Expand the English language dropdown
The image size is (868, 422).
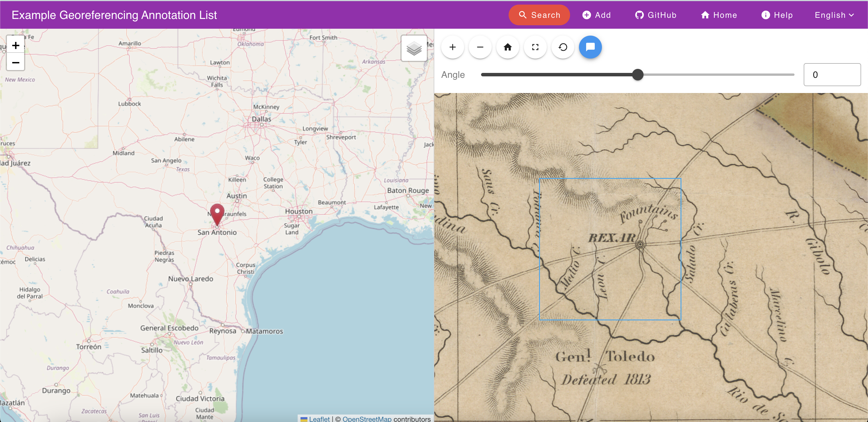834,15
